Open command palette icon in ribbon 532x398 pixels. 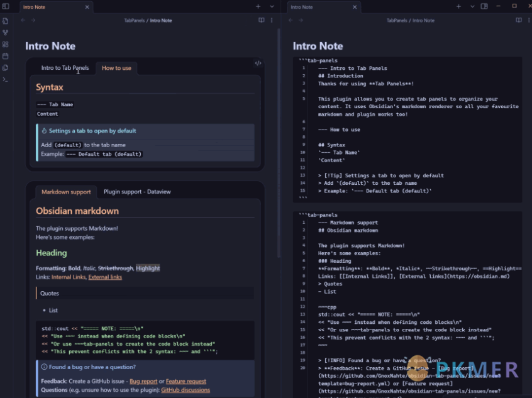(x=6, y=79)
